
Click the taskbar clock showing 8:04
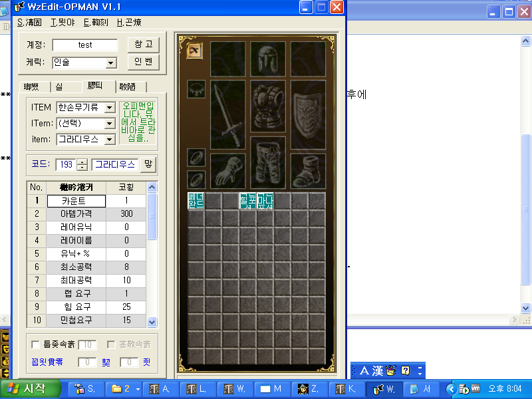[505, 389]
